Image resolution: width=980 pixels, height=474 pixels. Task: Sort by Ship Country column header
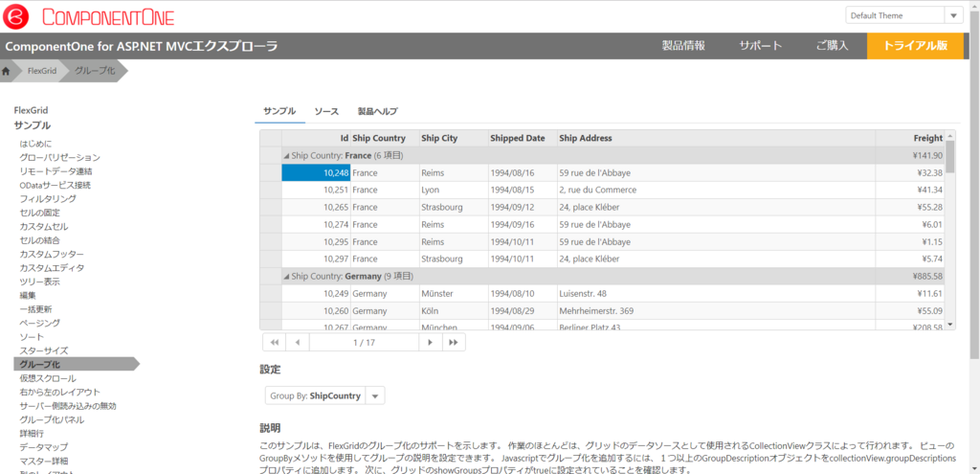point(385,138)
